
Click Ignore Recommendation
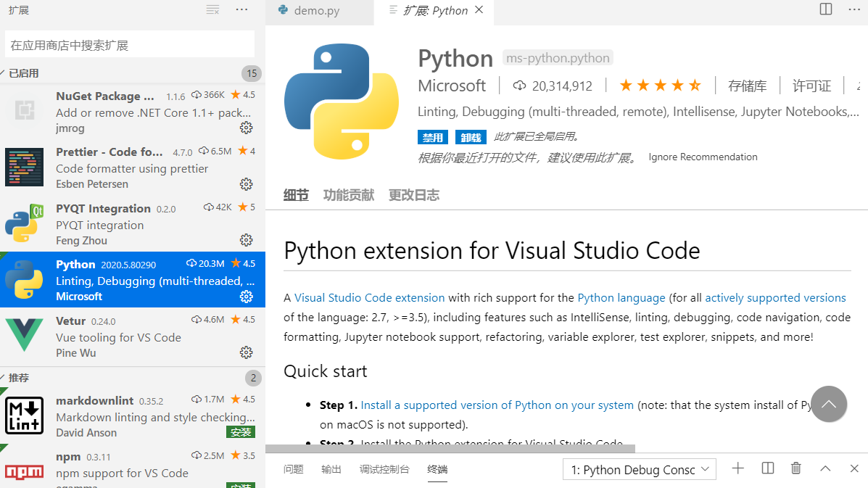[703, 157]
